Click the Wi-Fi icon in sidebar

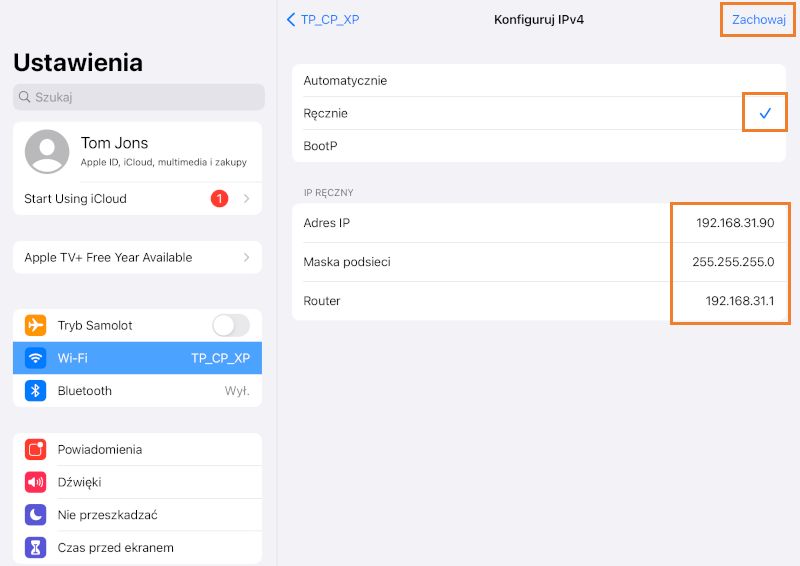coord(36,358)
